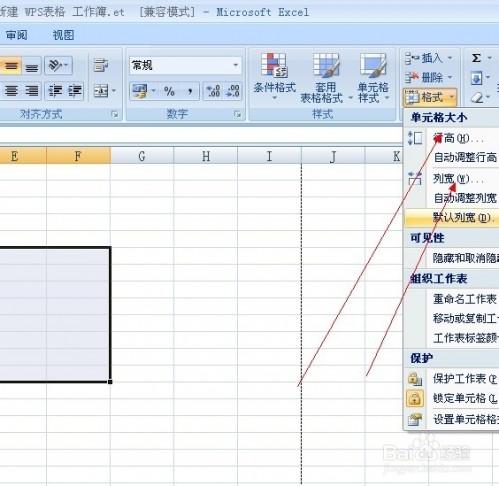Expand the merge cells dropdown arrow
This screenshot has height=486, width=499.
pos(114,91)
